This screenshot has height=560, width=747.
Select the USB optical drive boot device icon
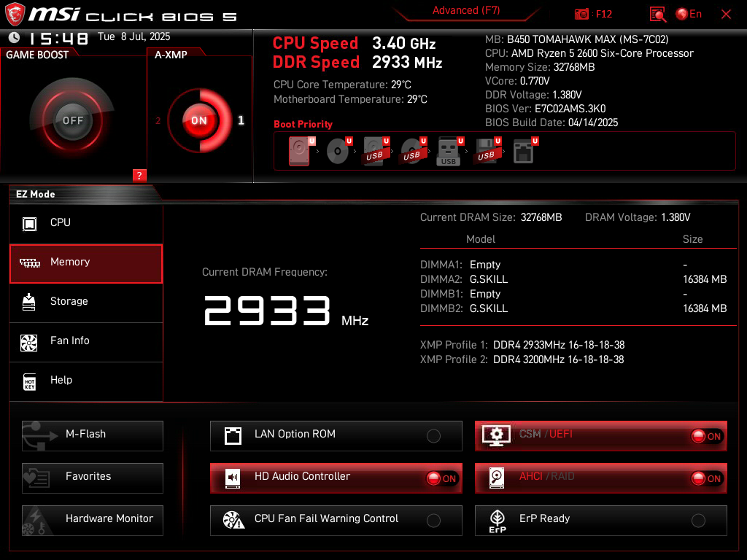coord(414,151)
